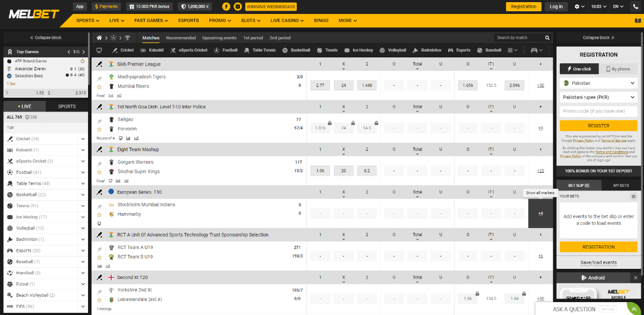Expand Table Tennis in the sidebar

pos(83,184)
